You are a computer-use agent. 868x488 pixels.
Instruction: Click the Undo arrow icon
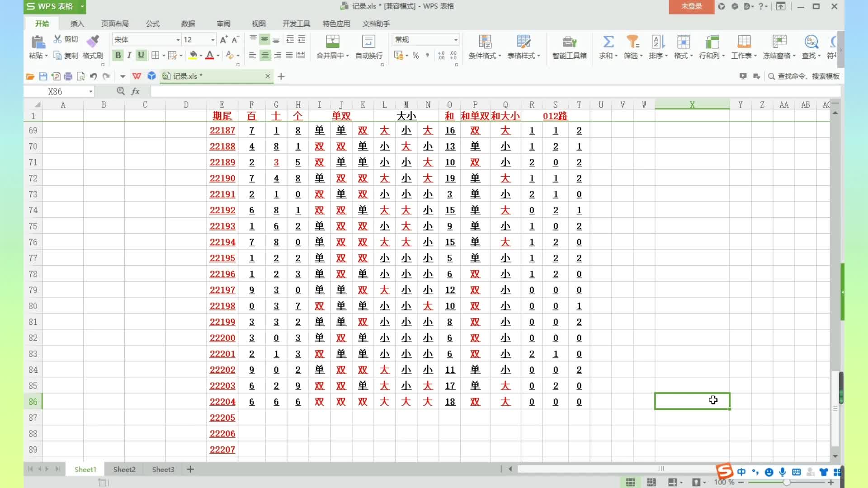[93, 76]
